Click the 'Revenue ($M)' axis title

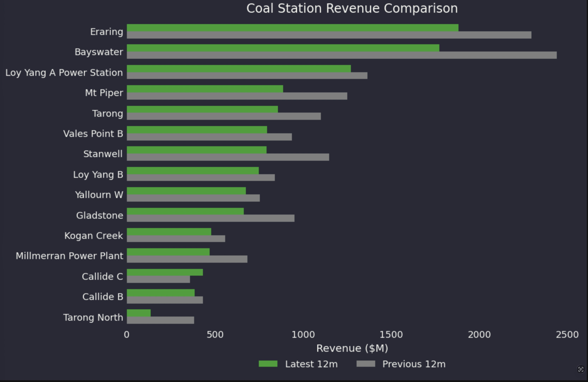tap(352, 348)
